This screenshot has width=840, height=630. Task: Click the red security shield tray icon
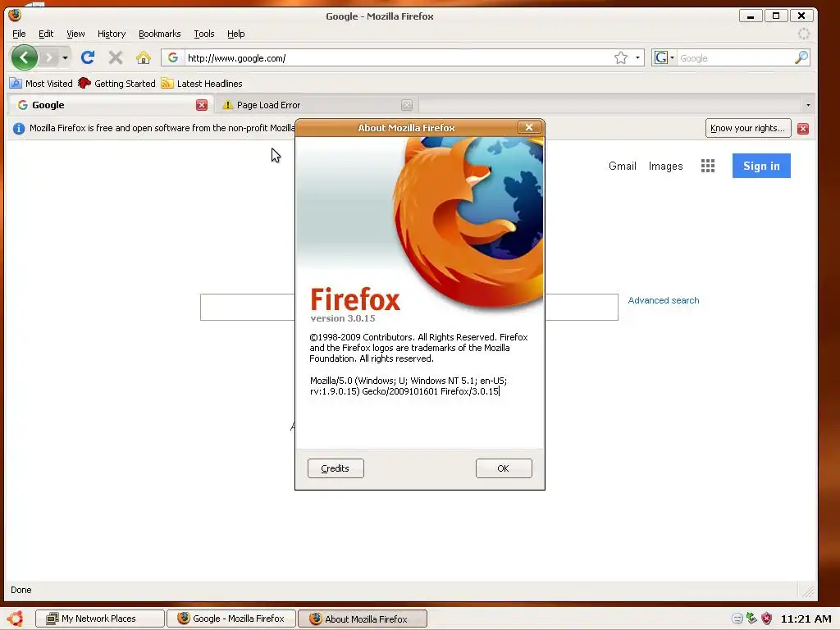[767, 619]
